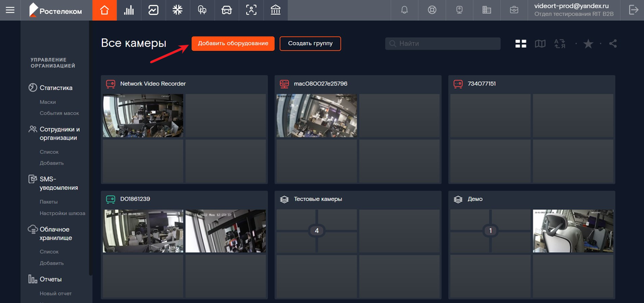Screen dimensions: 644x303
Task: Click the Демо layers icon
Action: (458, 199)
